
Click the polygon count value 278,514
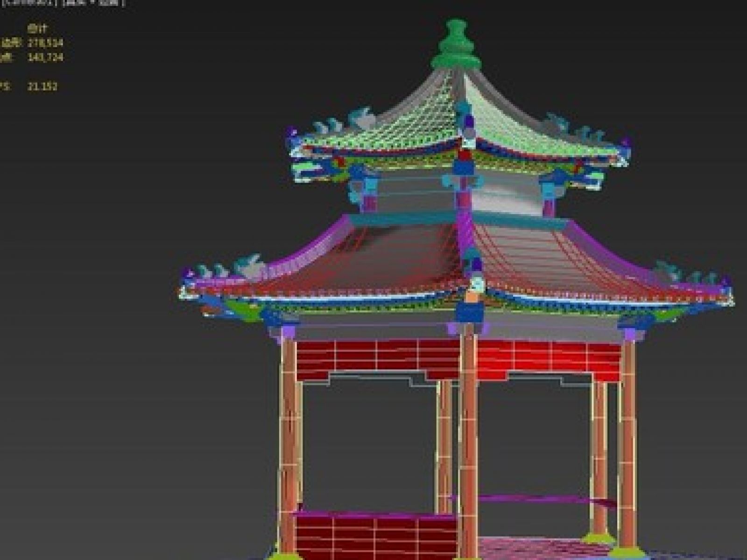tap(45, 43)
